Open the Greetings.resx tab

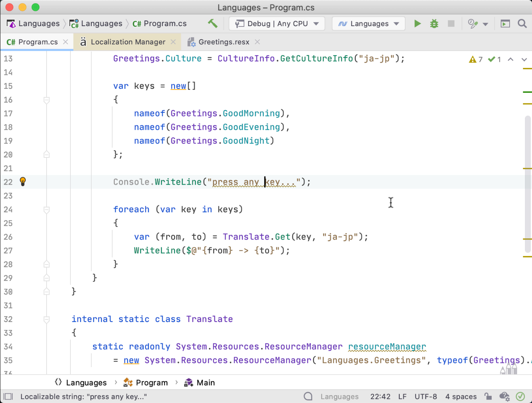[223, 42]
